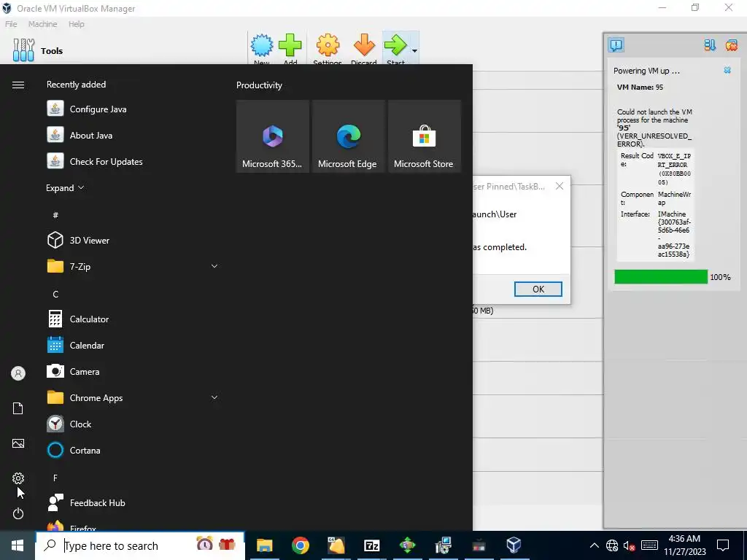Image resolution: width=747 pixels, height=560 pixels.
Task: Open Settings gear in Start sidebar
Action: 18,478
